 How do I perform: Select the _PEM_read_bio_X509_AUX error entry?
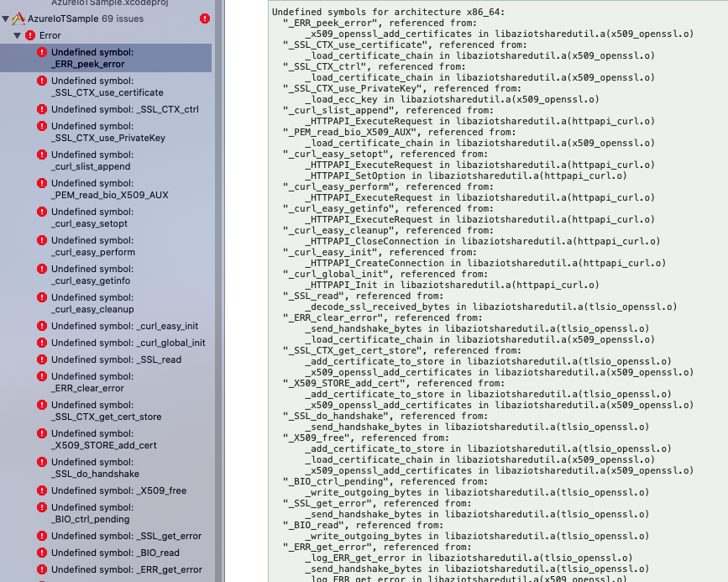[x=99, y=190]
